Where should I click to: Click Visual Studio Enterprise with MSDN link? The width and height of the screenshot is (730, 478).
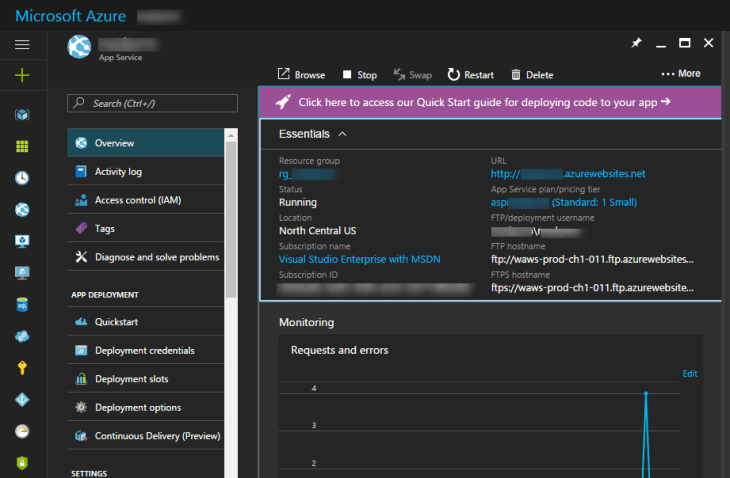(359, 259)
